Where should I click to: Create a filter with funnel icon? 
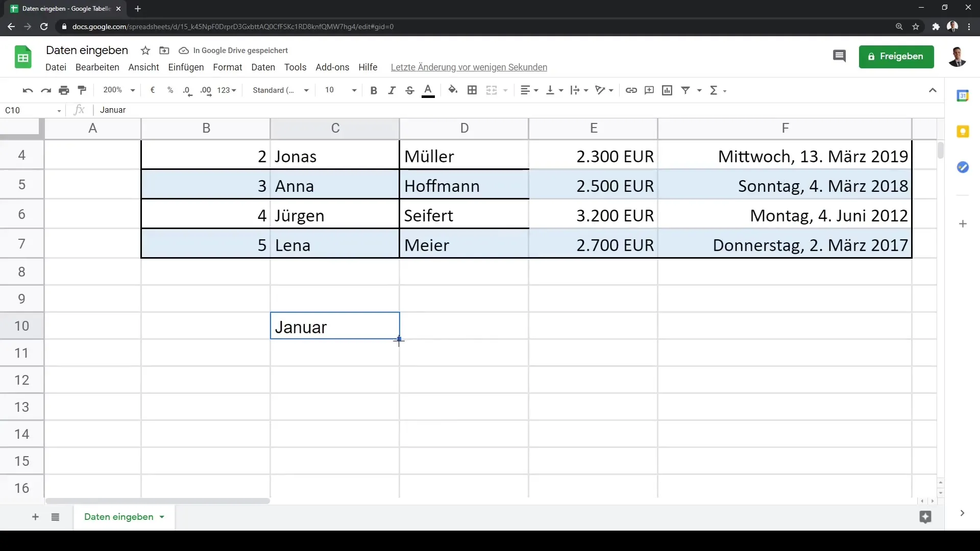pyautogui.click(x=685, y=90)
